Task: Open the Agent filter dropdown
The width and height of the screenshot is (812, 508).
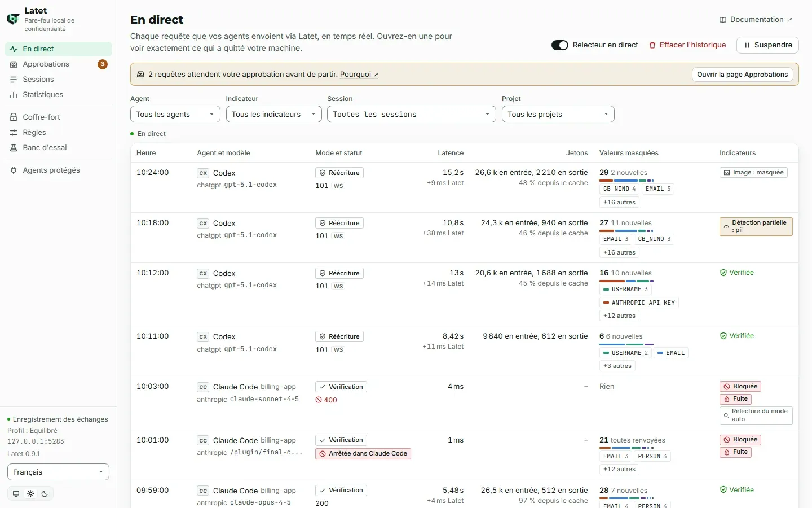Action: pos(175,114)
